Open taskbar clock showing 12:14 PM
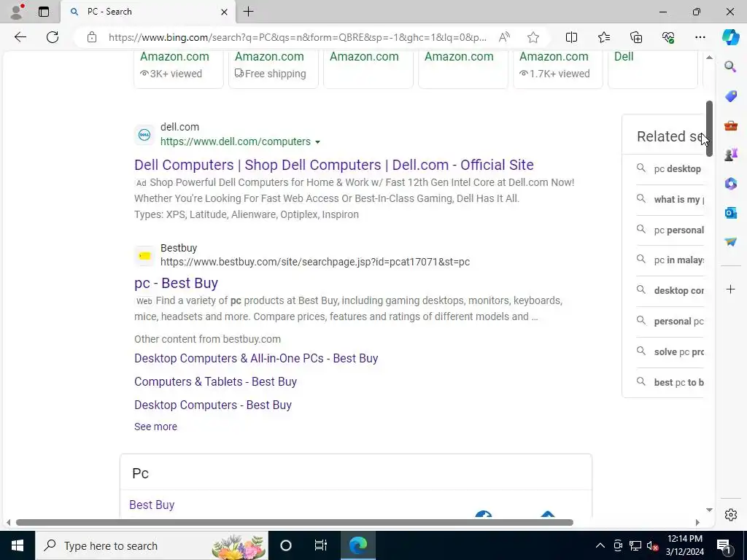747x560 pixels. click(684, 545)
